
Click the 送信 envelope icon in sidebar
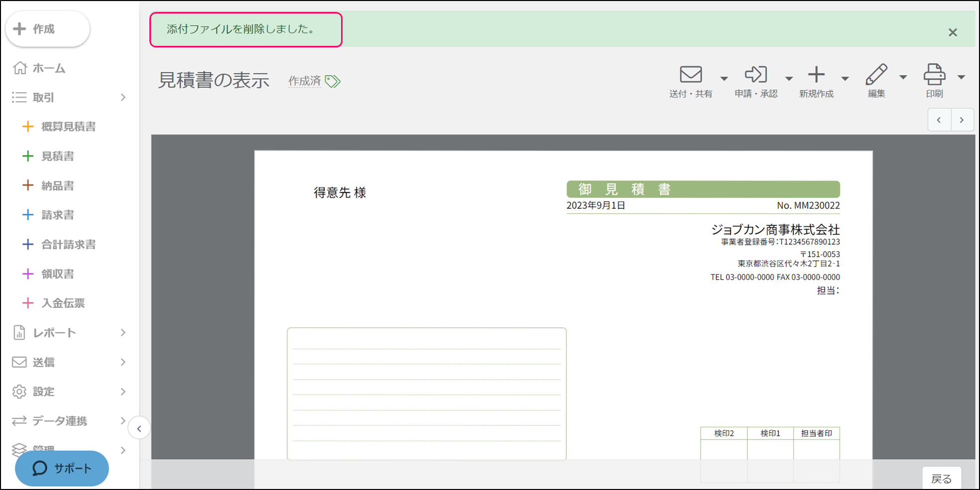click(x=19, y=362)
